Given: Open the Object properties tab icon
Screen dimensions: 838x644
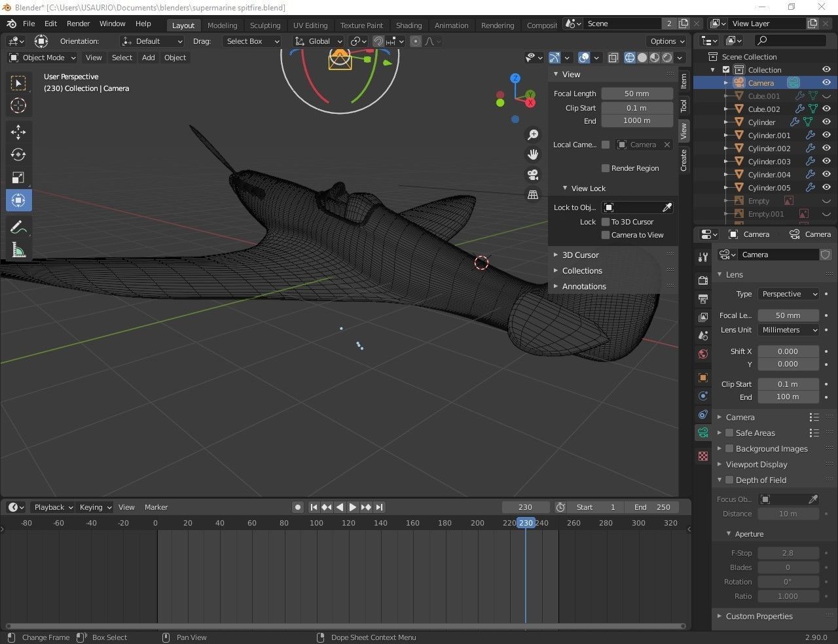Looking at the screenshot, I should click(703, 378).
